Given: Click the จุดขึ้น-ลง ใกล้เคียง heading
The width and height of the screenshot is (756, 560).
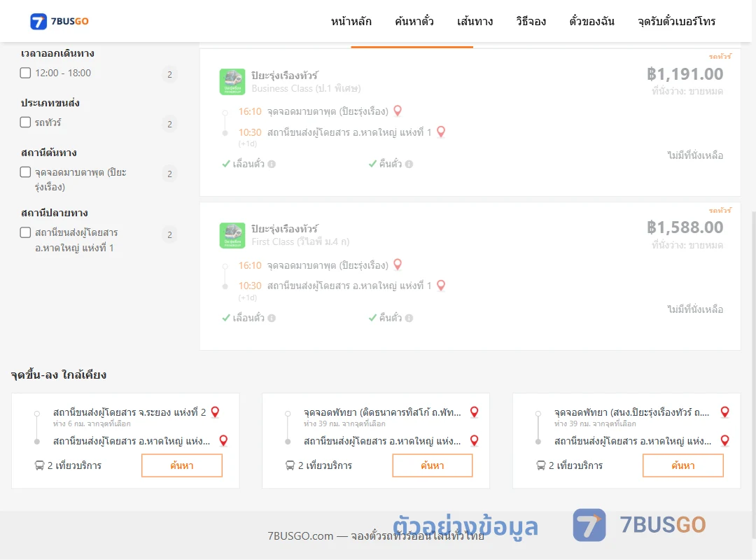Looking at the screenshot, I should [58, 374].
